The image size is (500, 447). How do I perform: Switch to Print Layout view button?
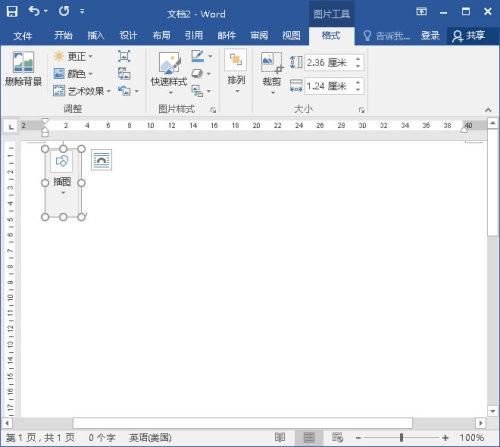(309, 437)
